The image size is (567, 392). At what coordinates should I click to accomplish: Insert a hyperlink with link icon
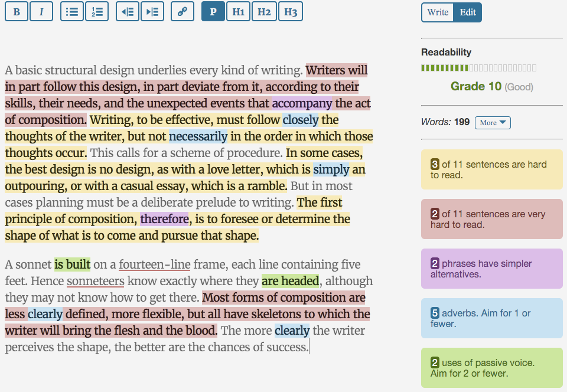pos(183,12)
